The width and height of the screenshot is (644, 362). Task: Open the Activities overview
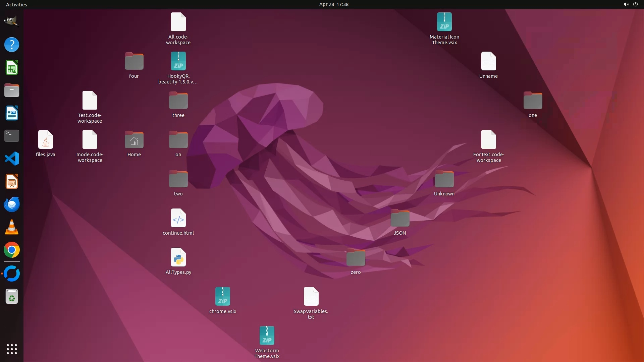tap(16, 4)
